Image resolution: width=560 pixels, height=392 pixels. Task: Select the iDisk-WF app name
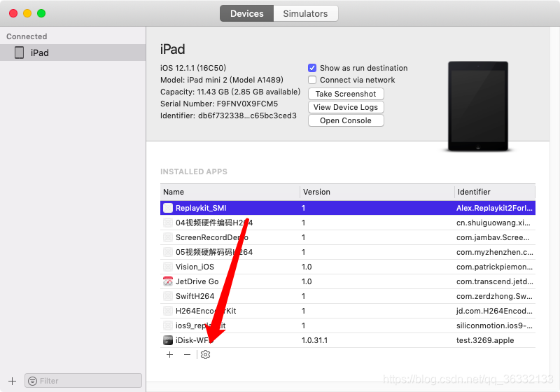194,340
